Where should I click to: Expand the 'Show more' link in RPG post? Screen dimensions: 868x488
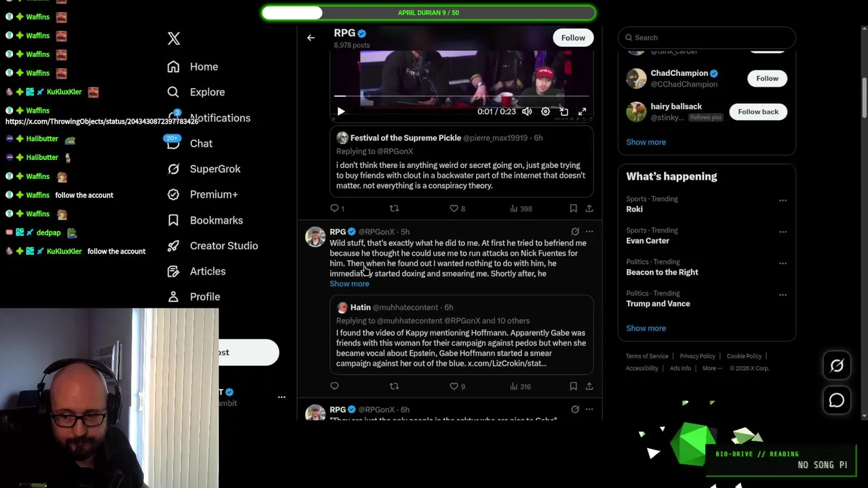click(349, 284)
